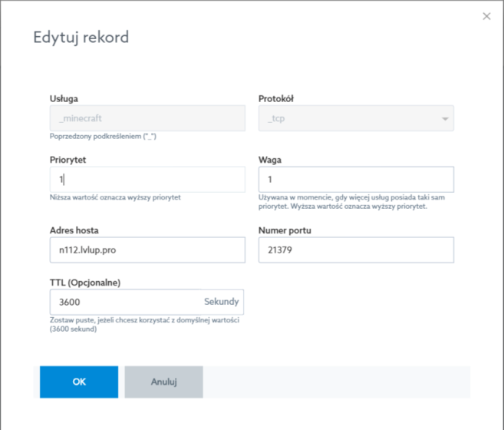The image size is (504, 430).
Task: Click into the Waga input field
Action: point(356,180)
